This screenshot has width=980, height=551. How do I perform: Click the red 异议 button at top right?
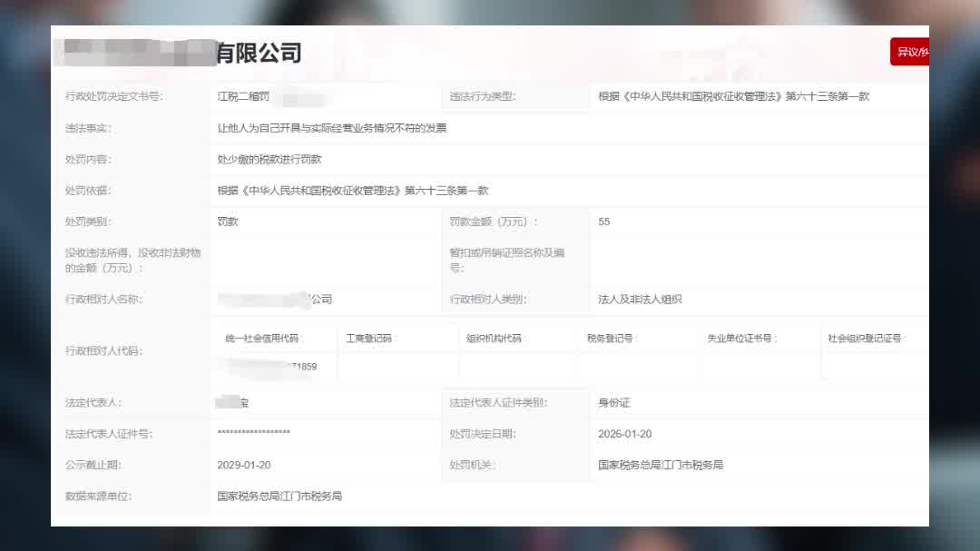(x=909, y=52)
